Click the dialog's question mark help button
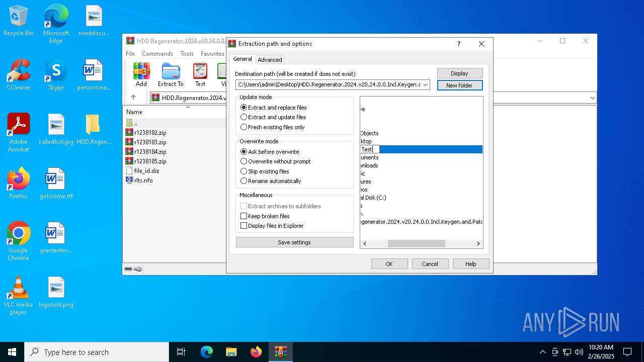 (458, 44)
